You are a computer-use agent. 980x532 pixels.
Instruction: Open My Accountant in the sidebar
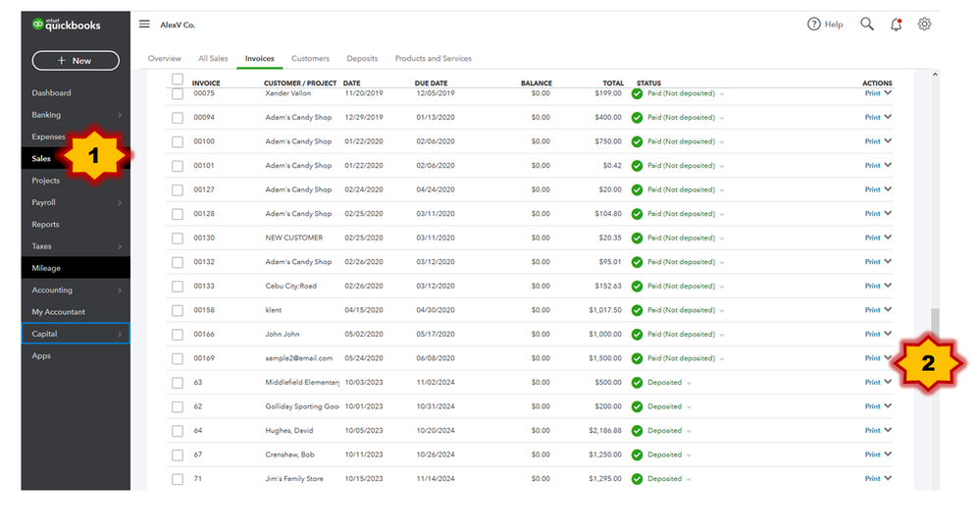coord(58,311)
